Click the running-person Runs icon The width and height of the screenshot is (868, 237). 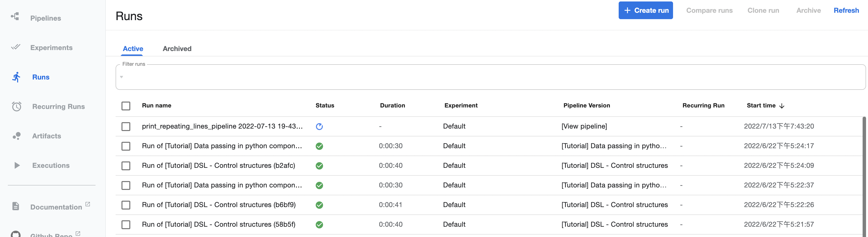point(16,77)
